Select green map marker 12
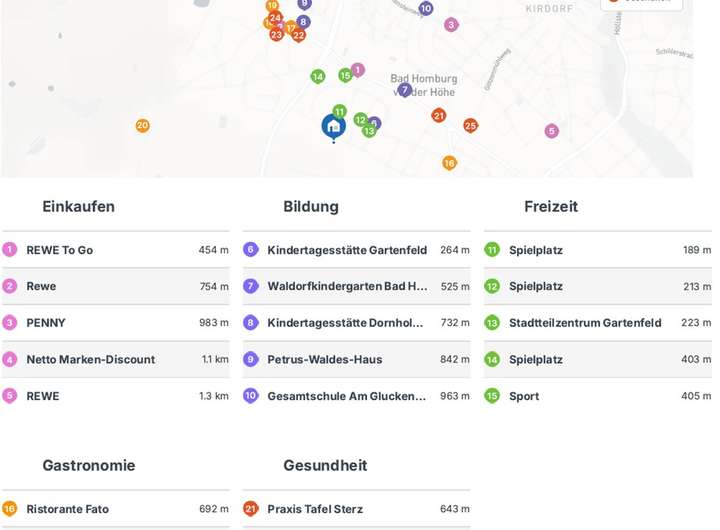Image resolution: width=720 pixels, height=530 pixels. click(x=361, y=120)
